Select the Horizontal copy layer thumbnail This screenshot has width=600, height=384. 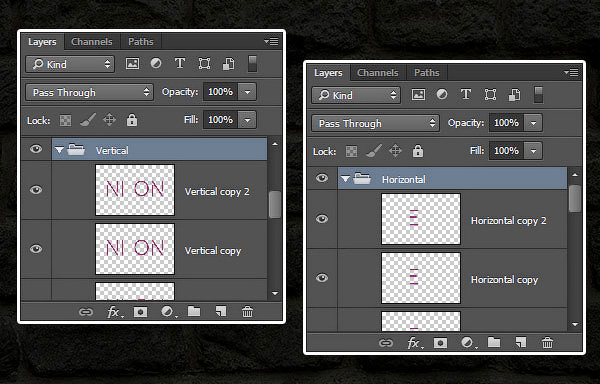[421, 278]
